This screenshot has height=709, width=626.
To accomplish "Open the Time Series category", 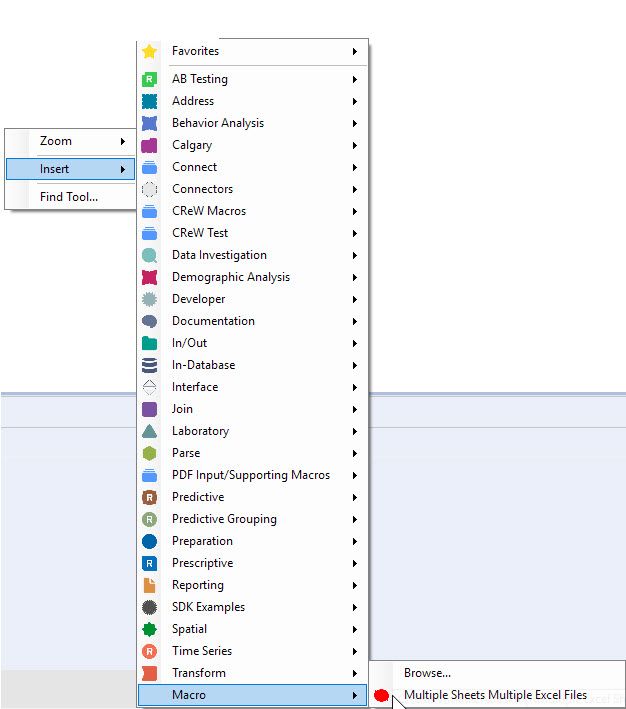I will [252, 651].
